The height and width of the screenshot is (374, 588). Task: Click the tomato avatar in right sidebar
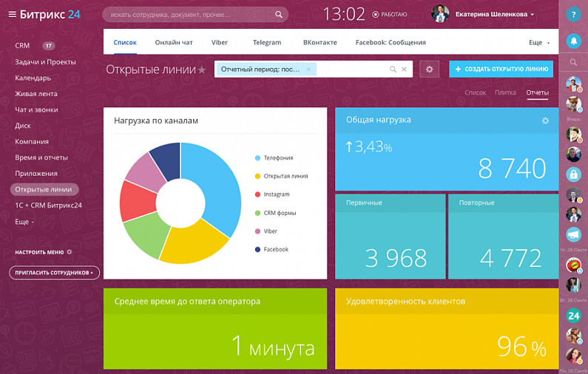(x=573, y=265)
